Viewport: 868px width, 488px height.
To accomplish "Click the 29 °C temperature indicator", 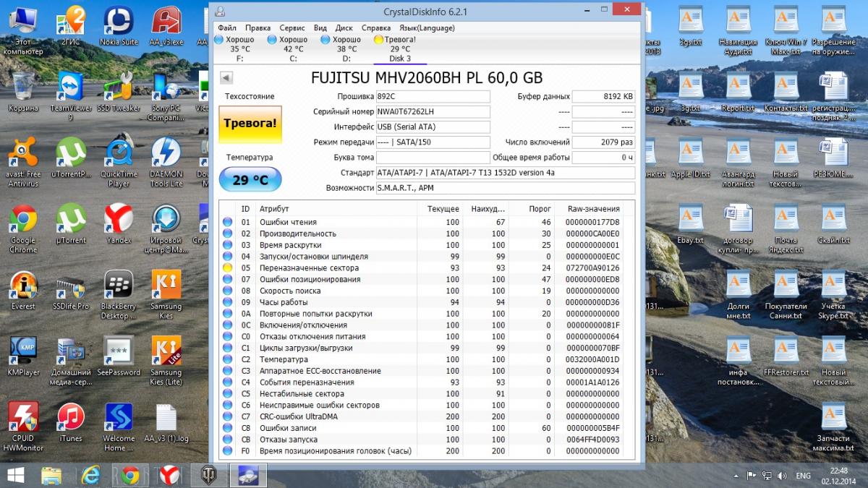I will pyautogui.click(x=250, y=179).
